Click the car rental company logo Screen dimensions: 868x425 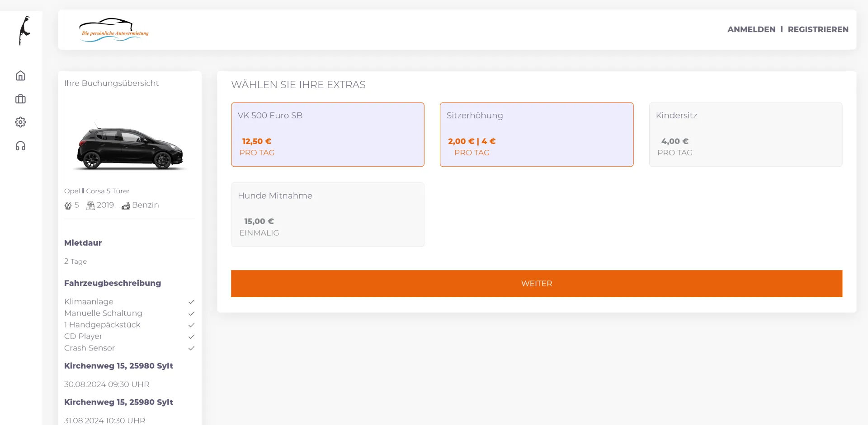point(114,30)
